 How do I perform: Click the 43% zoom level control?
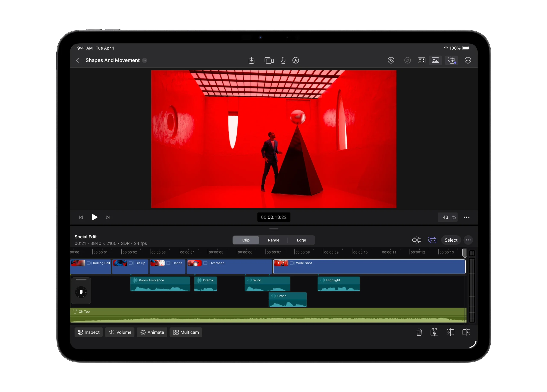coord(448,217)
